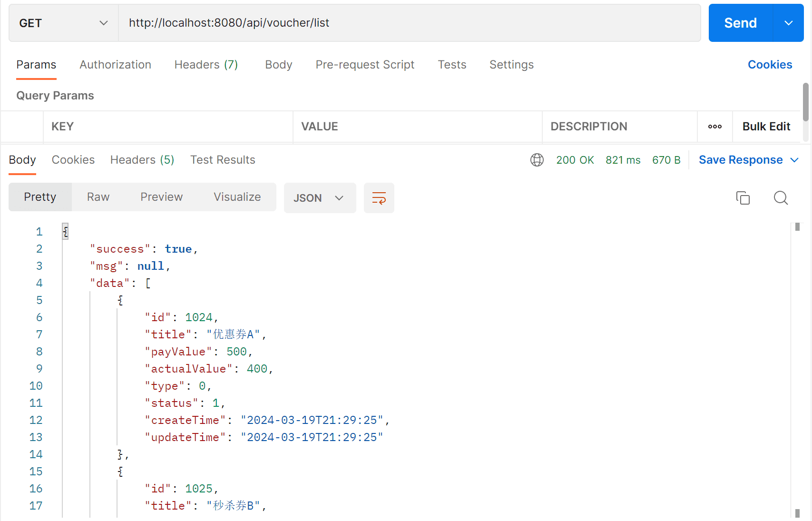Image resolution: width=812 pixels, height=521 pixels.
Task: Click the request panel vertical scrollbar
Action: pyautogui.click(x=805, y=102)
